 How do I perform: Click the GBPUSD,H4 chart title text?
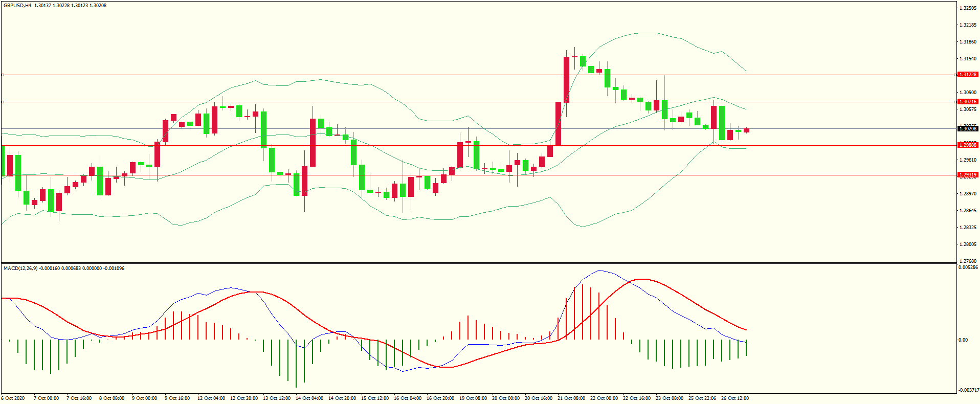tap(17, 6)
